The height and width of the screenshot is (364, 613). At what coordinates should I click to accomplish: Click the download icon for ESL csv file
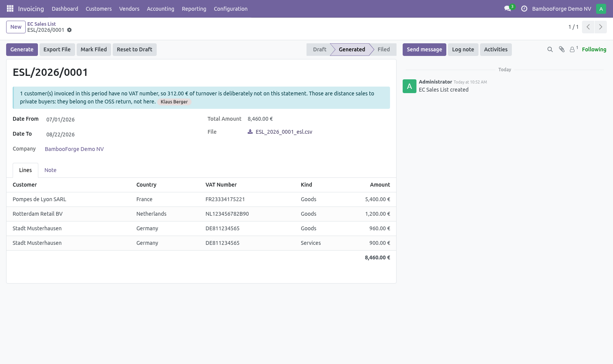pos(250,131)
